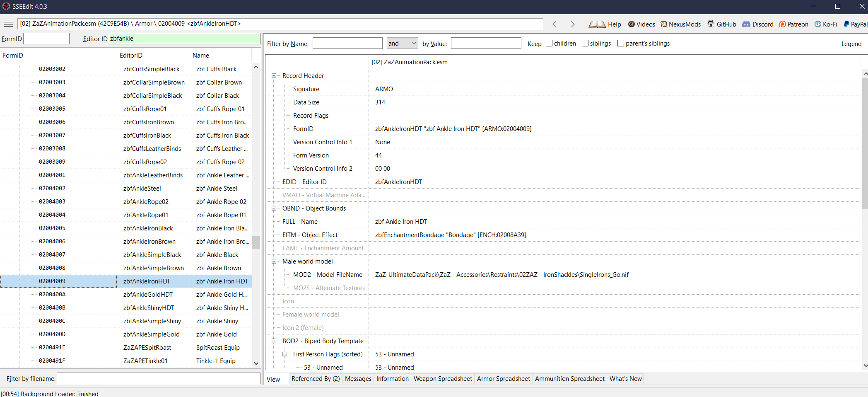Sort by the Name column header
The image size is (868, 397).
(220, 56)
